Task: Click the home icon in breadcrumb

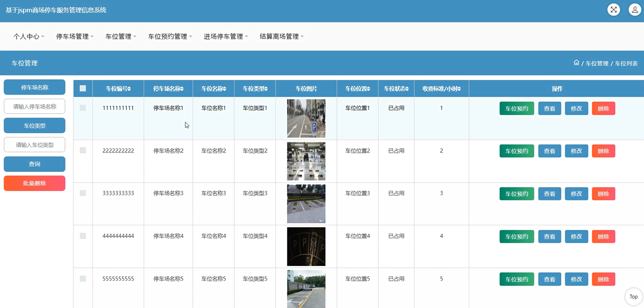Action: tap(576, 63)
